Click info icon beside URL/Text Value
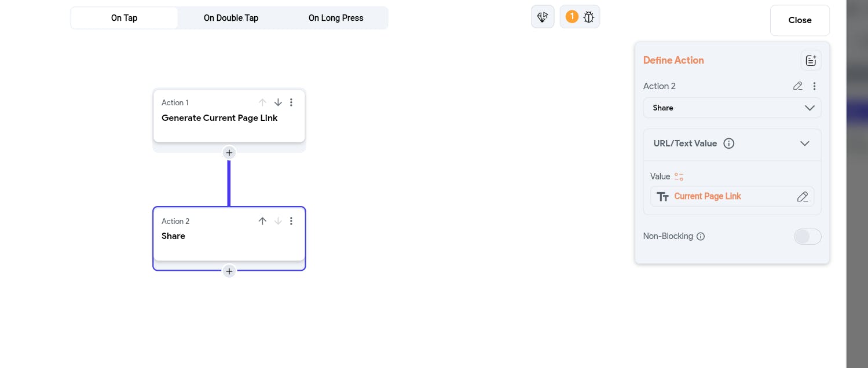The image size is (868, 368). (x=729, y=143)
